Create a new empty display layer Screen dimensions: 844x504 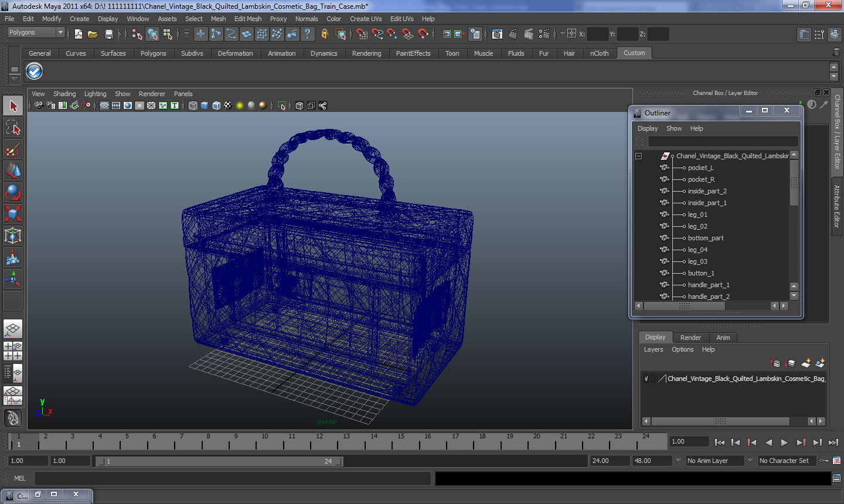(x=806, y=363)
